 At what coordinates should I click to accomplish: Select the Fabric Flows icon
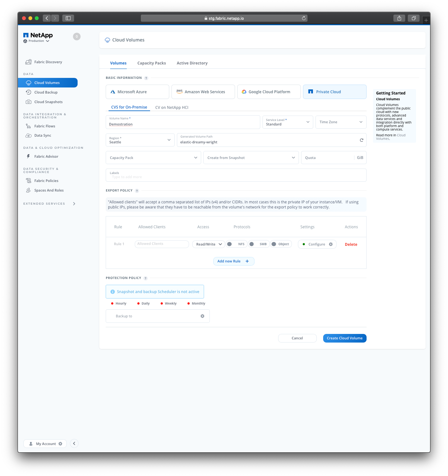point(28,126)
